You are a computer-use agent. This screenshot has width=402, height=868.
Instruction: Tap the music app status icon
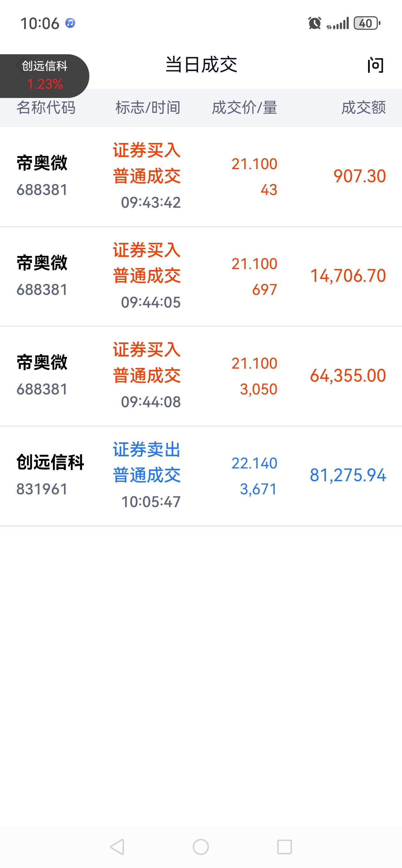pos(70,23)
